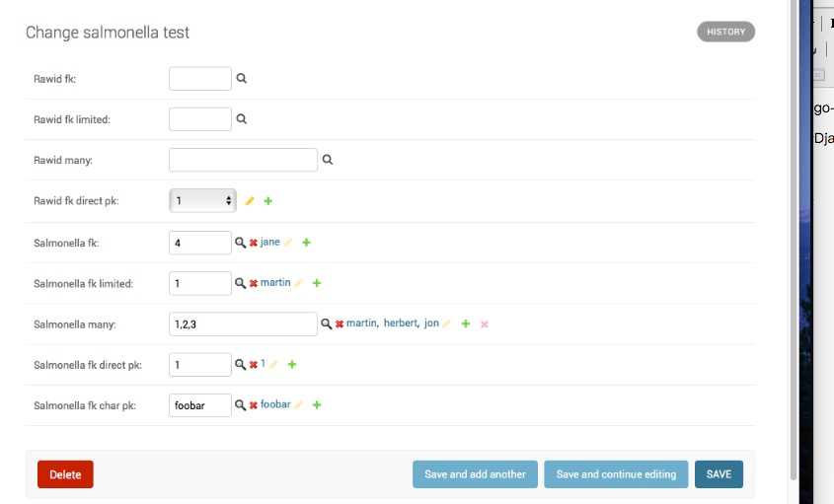This screenshot has width=834, height=504.
Task: Open lookup magnifier for Salmonella fk limited
Action: 241,283
